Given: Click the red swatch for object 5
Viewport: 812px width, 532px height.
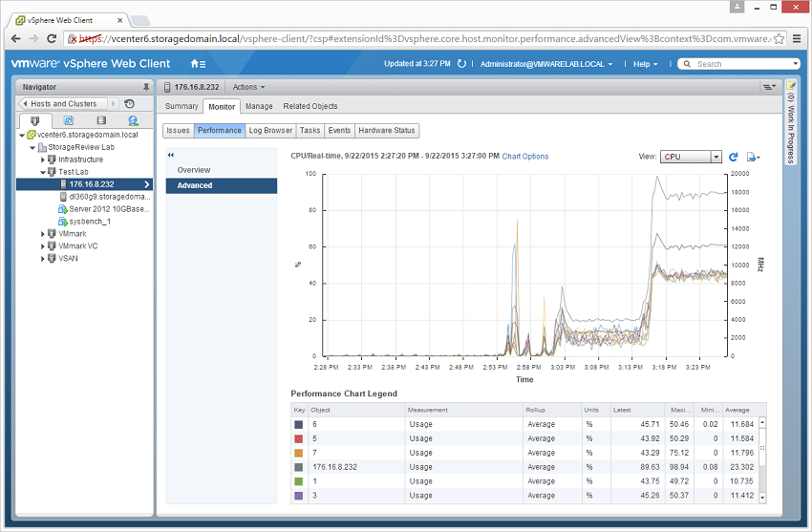Looking at the screenshot, I should [x=299, y=438].
